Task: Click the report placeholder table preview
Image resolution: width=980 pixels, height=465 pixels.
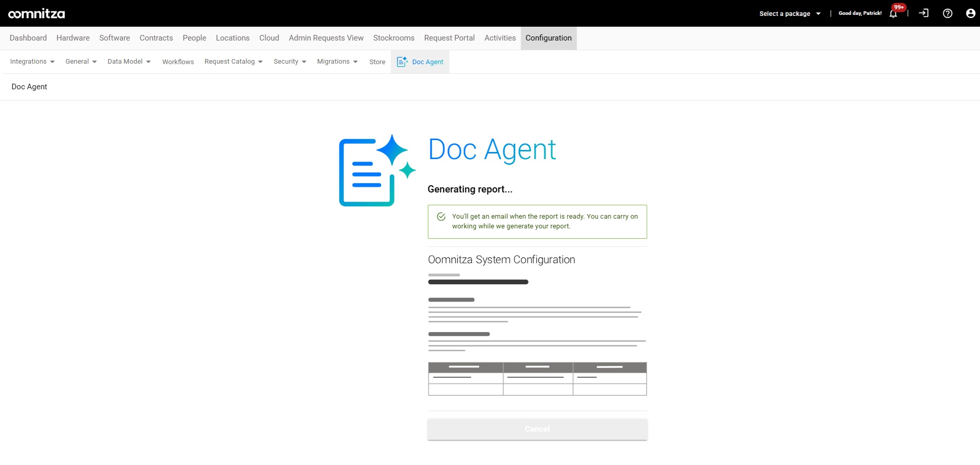Action: [x=537, y=379]
